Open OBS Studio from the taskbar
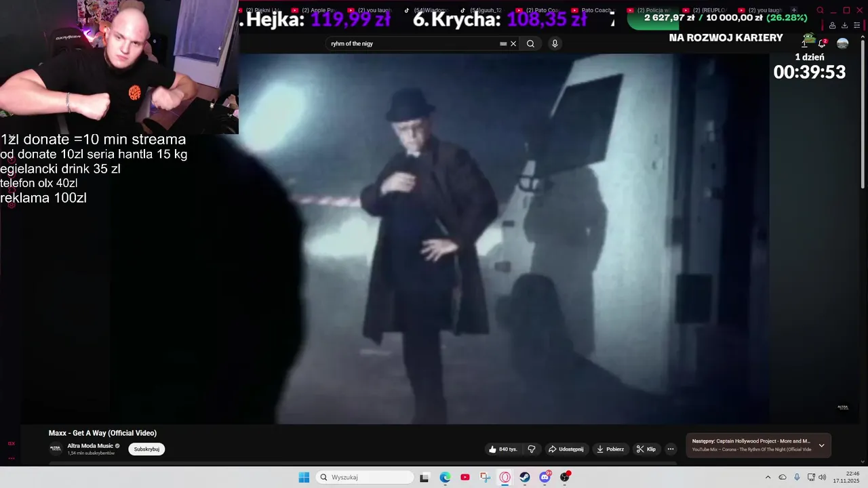This screenshot has width=868, height=488. [x=565, y=477]
